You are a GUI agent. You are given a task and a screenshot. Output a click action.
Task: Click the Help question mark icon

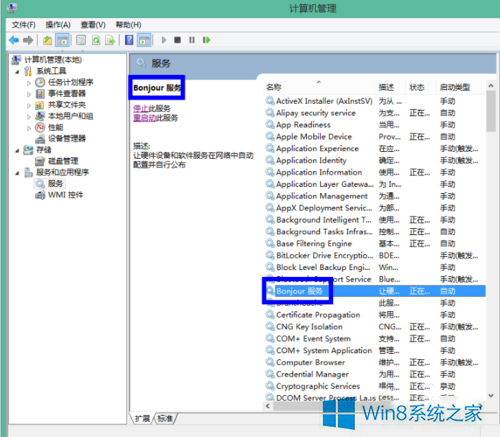[129, 40]
